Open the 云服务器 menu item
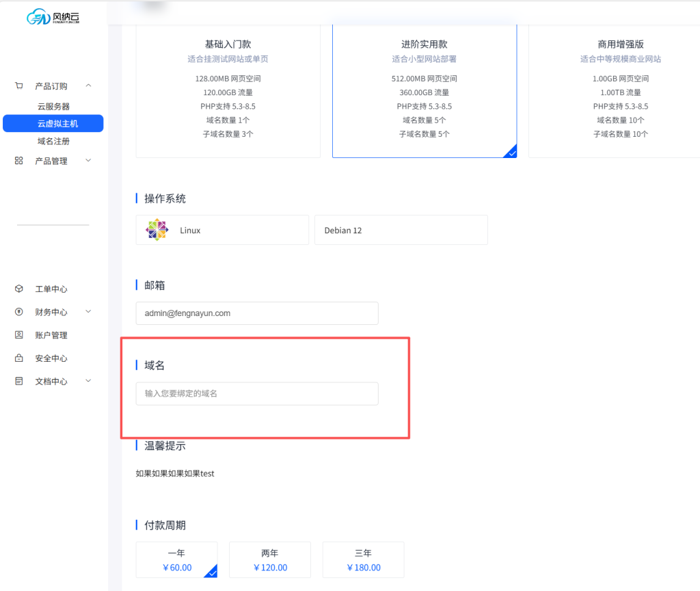The height and width of the screenshot is (591, 700). 53,107
